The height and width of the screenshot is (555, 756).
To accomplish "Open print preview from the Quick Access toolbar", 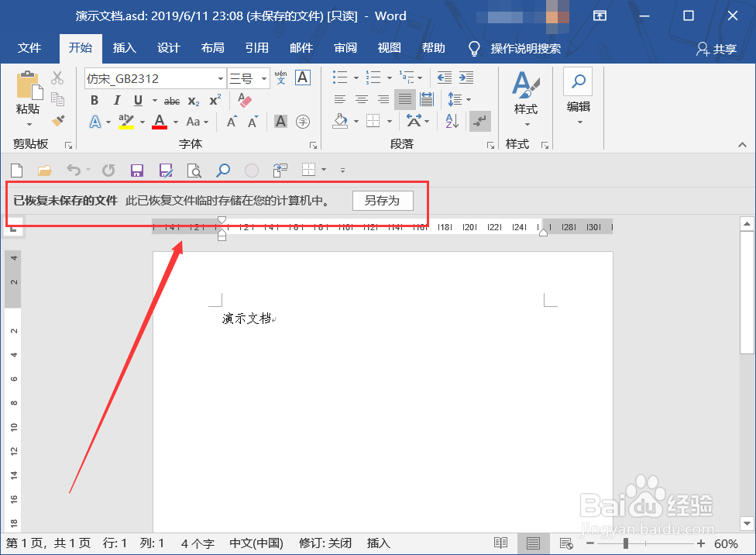I will coord(194,170).
